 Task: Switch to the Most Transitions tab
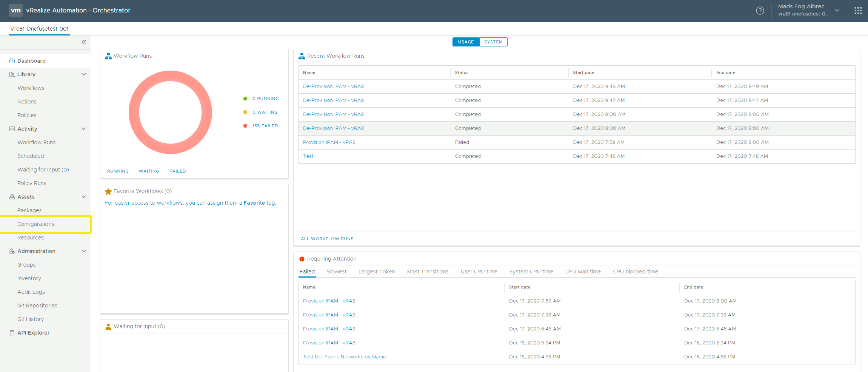428,272
